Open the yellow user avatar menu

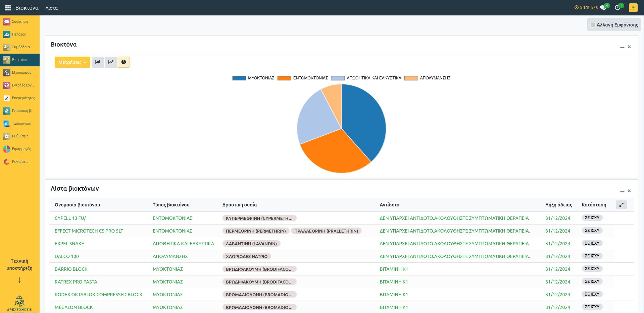(633, 7)
